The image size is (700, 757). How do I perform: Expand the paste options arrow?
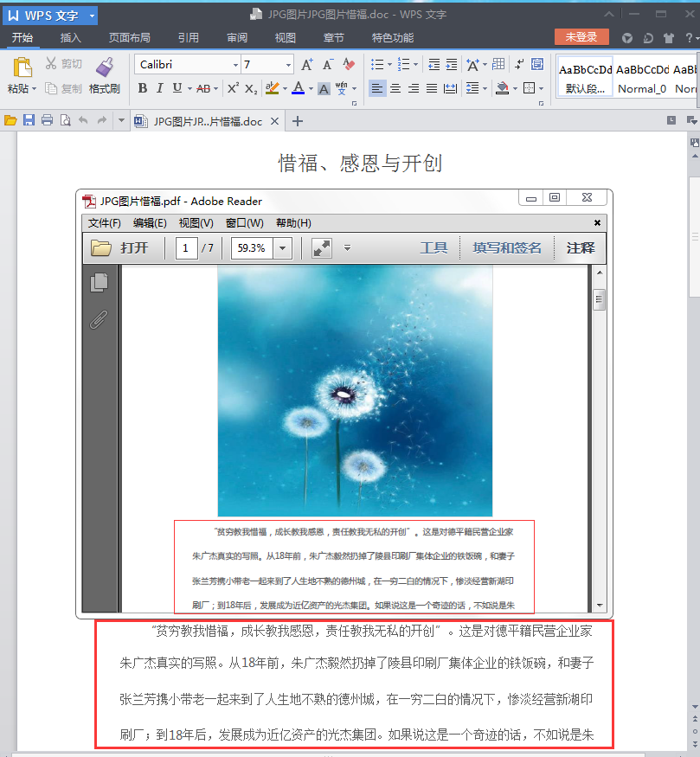(34, 89)
